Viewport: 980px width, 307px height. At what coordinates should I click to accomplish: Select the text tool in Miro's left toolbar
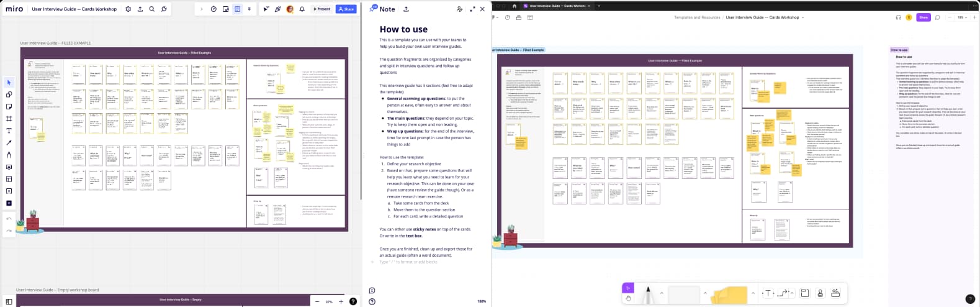tap(9, 131)
